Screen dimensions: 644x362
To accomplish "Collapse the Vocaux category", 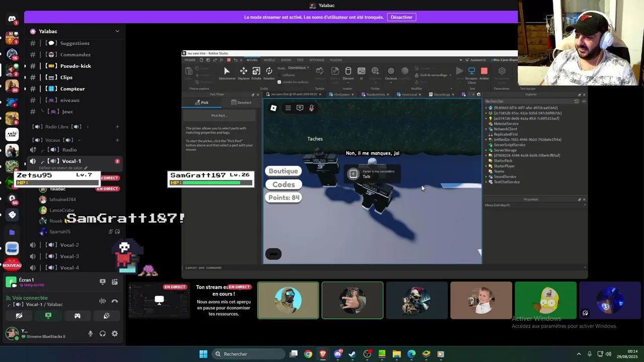I will 56,140.
